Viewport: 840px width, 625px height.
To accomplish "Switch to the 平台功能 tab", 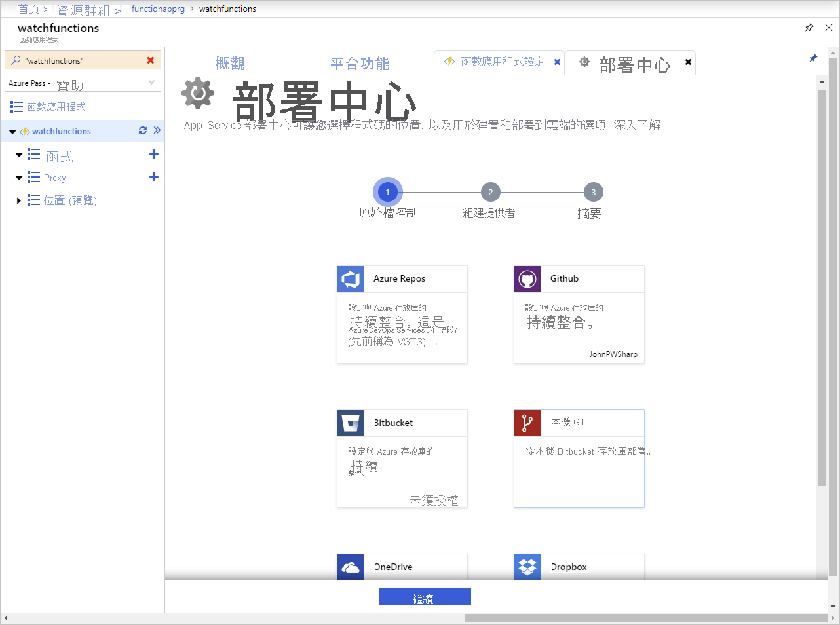I will tap(360, 64).
